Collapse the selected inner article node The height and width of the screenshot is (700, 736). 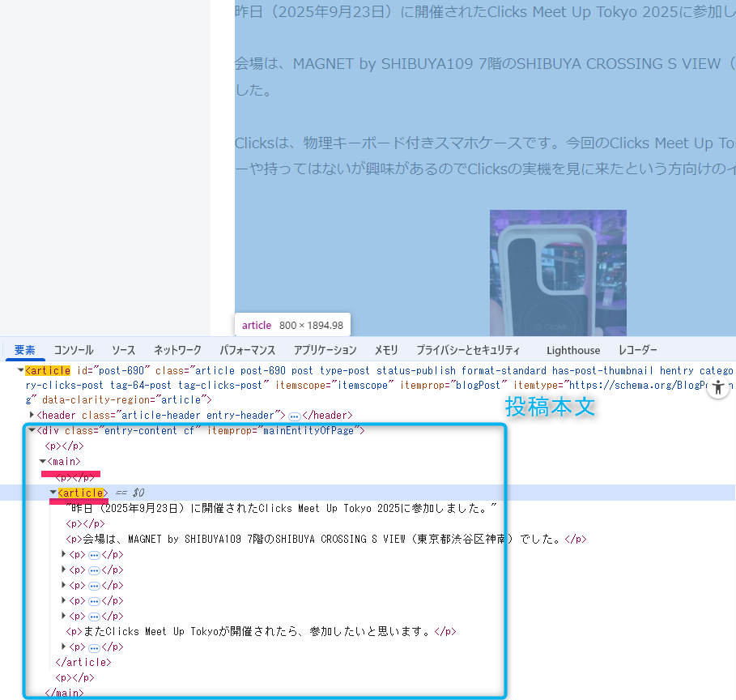click(53, 493)
